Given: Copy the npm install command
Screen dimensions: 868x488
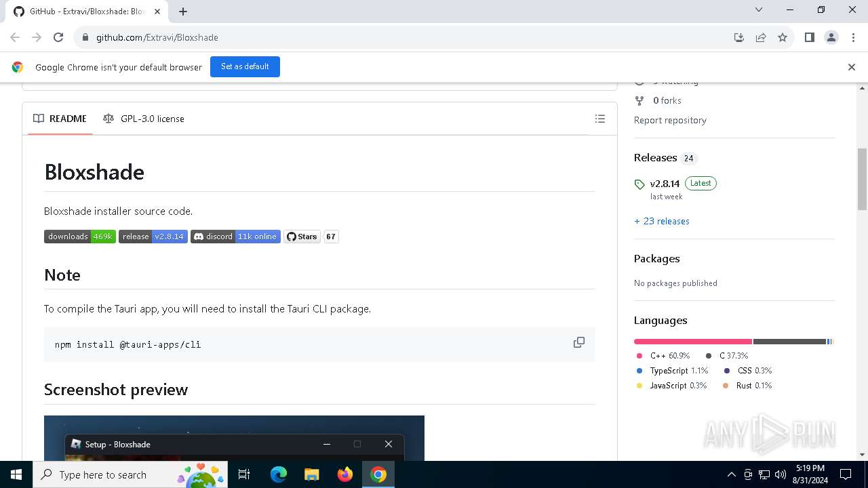Looking at the screenshot, I should pos(579,342).
